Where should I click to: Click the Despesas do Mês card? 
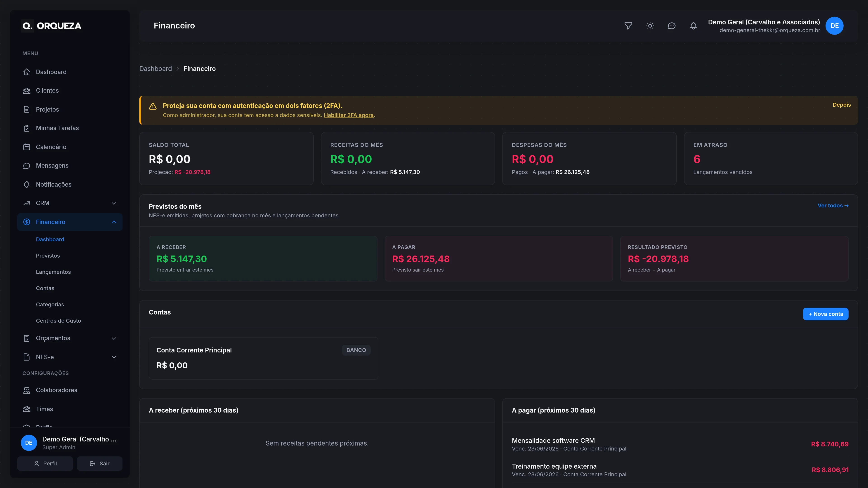point(589,159)
